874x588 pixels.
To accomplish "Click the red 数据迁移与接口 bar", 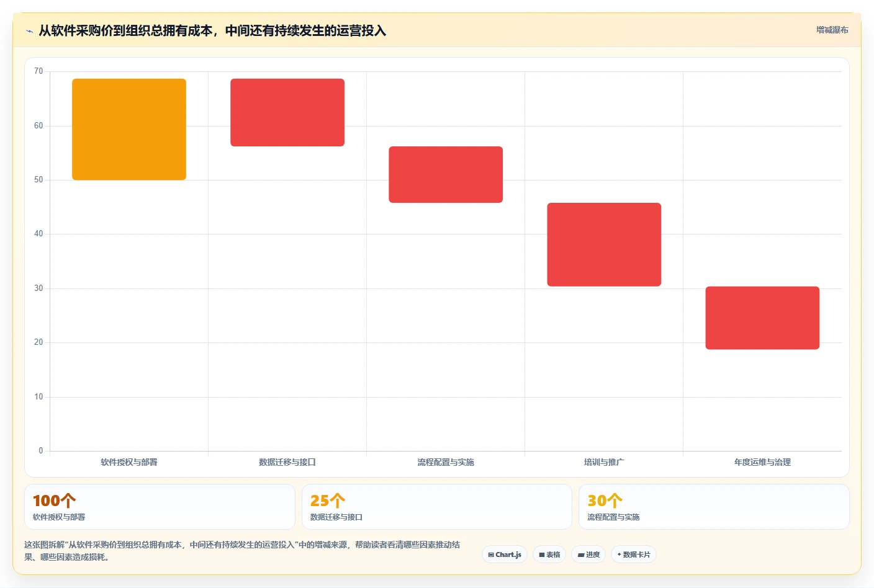I will 287,112.
